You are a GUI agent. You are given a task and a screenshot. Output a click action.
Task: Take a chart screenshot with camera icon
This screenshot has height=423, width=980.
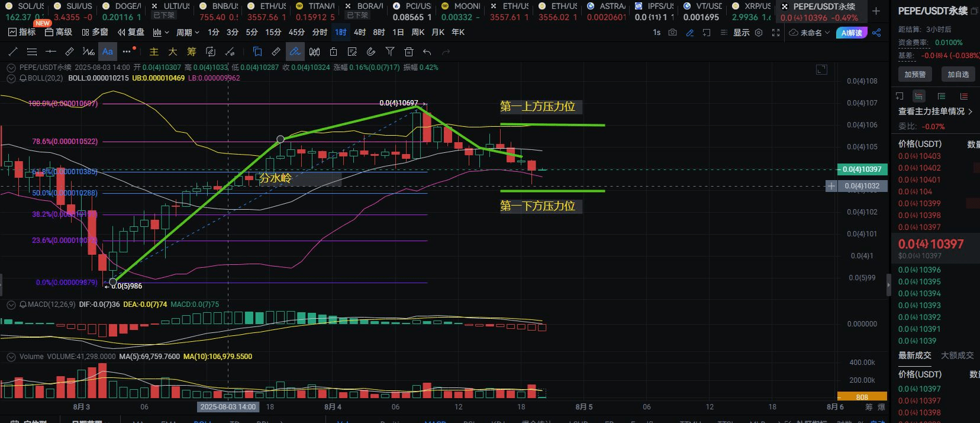673,33
